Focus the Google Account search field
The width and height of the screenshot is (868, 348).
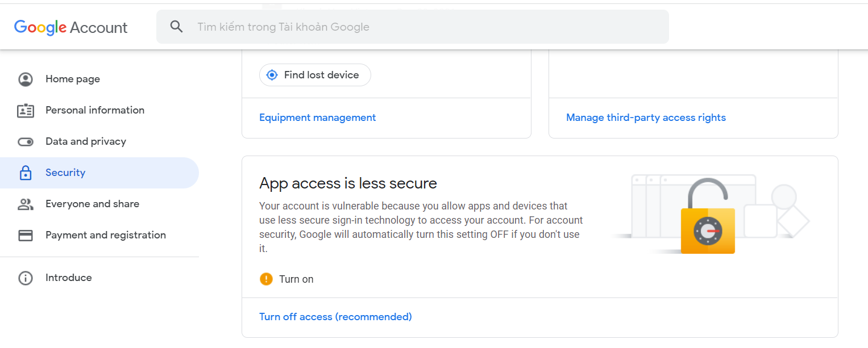tap(413, 27)
